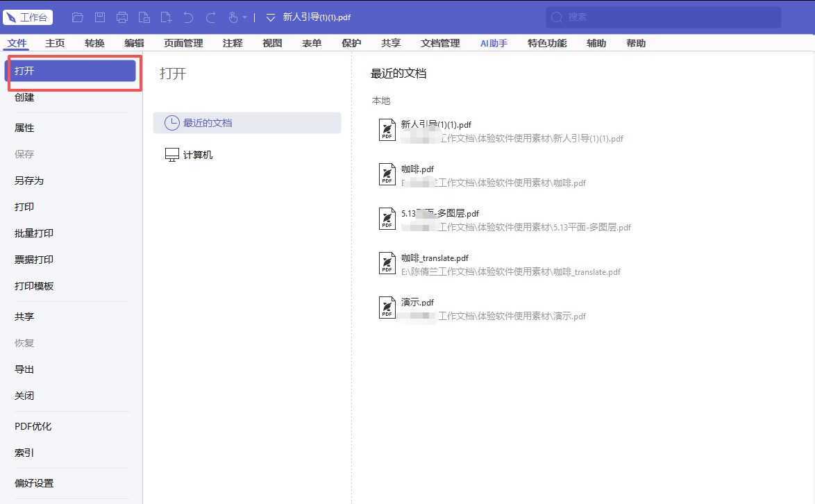Click the 工作台 workbench button
The width and height of the screenshot is (815, 504).
tap(28, 17)
